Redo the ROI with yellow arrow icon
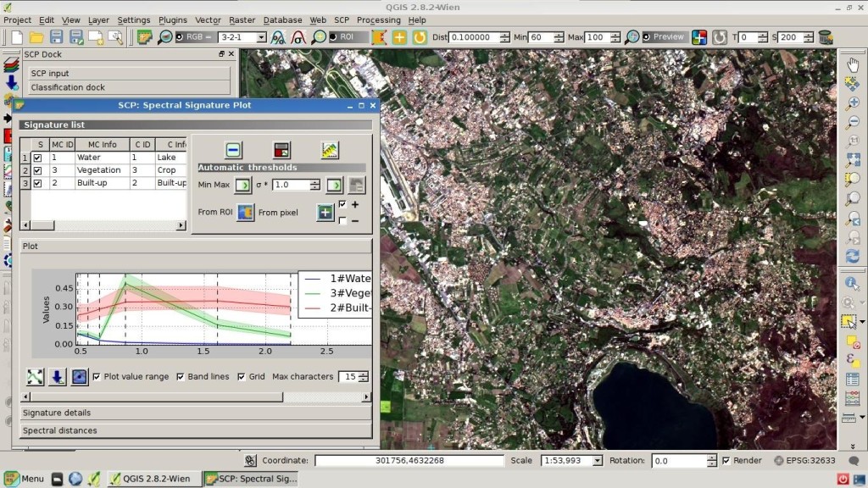This screenshot has height=488, width=868. 420,37
